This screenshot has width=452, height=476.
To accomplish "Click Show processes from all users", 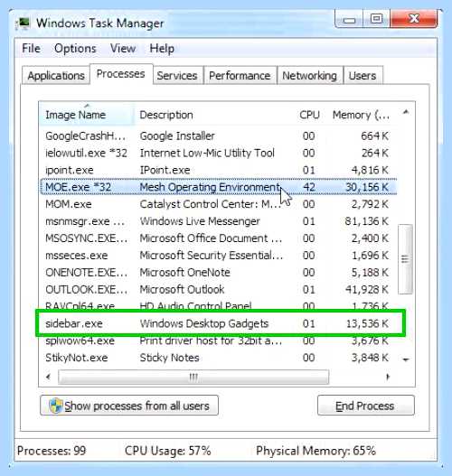I will (x=129, y=406).
